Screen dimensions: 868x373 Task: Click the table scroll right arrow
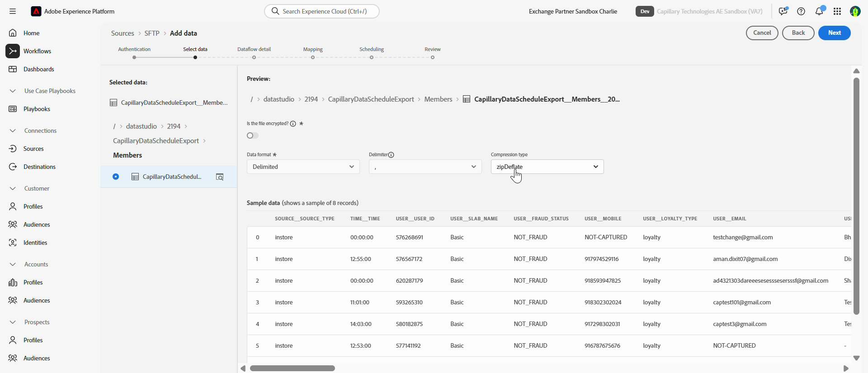846,368
